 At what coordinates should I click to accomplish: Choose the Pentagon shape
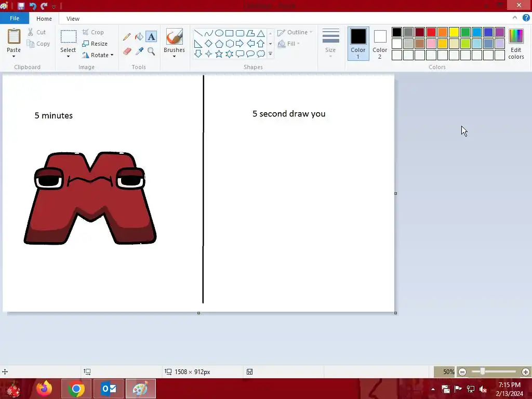(219, 44)
